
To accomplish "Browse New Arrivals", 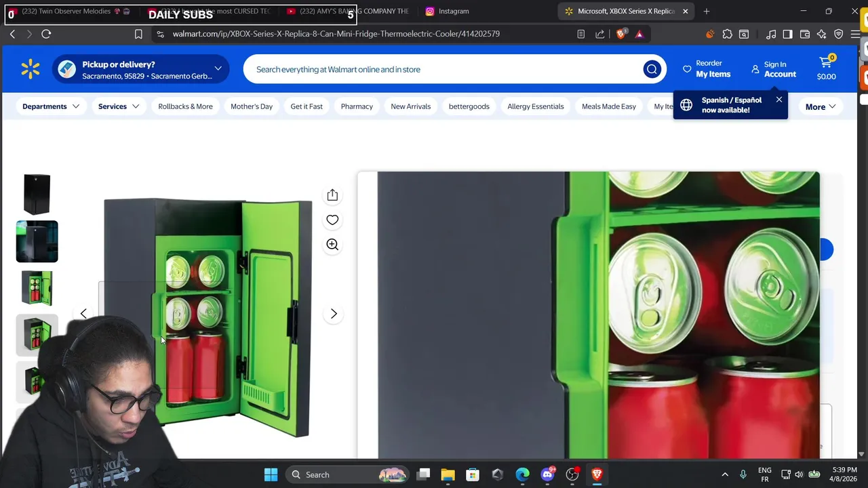I will (x=410, y=106).
